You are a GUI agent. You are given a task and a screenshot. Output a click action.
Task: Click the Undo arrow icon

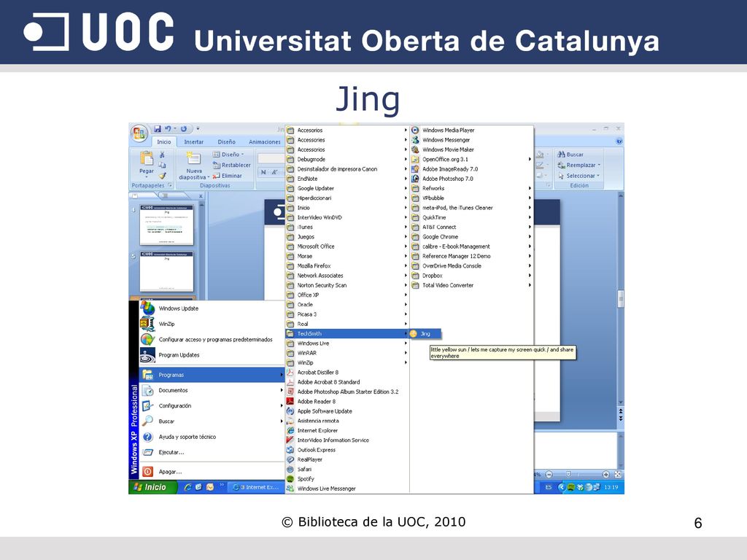pos(168,128)
